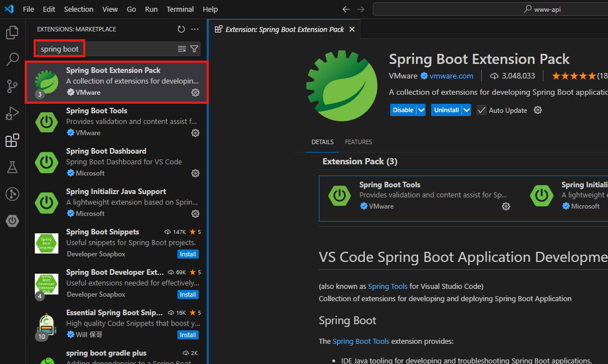This screenshot has height=364, width=608.
Task: Disable the Spring Boot Extension Pack
Action: 403,110
